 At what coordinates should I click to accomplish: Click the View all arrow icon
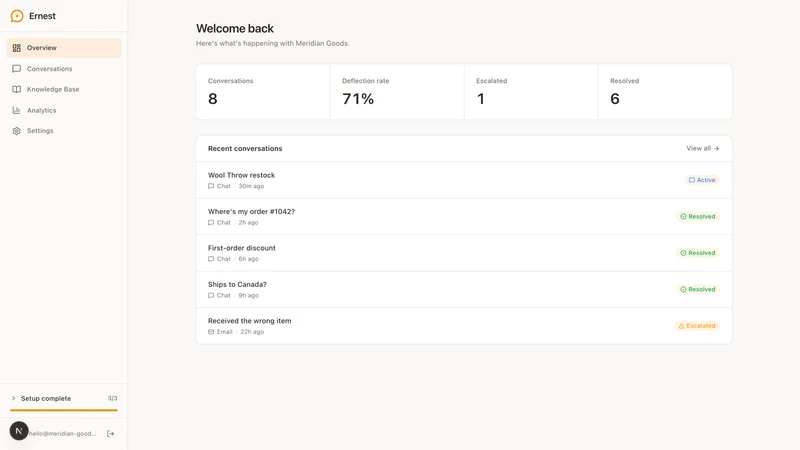716,148
